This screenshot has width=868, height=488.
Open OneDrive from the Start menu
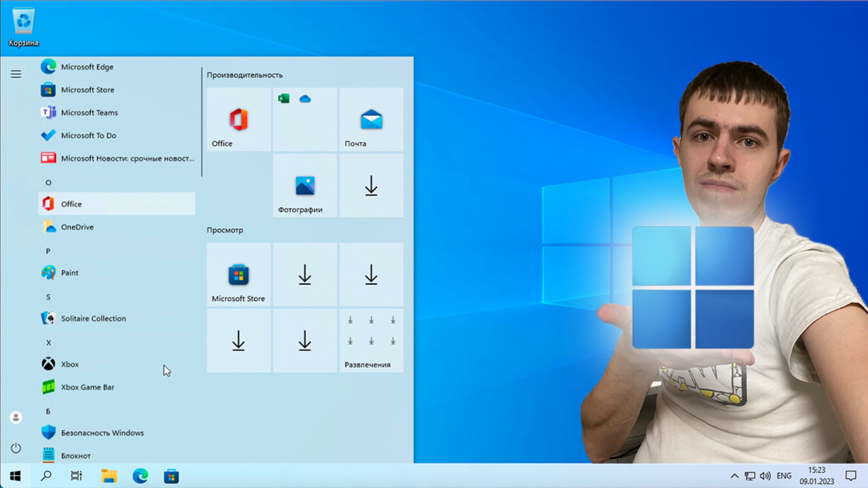[x=77, y=227]
